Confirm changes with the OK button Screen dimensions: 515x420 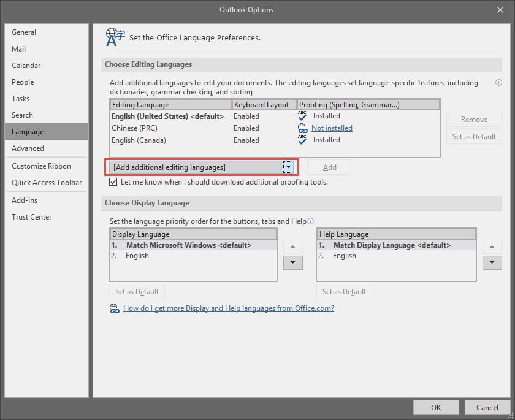[x=436, y=408]
